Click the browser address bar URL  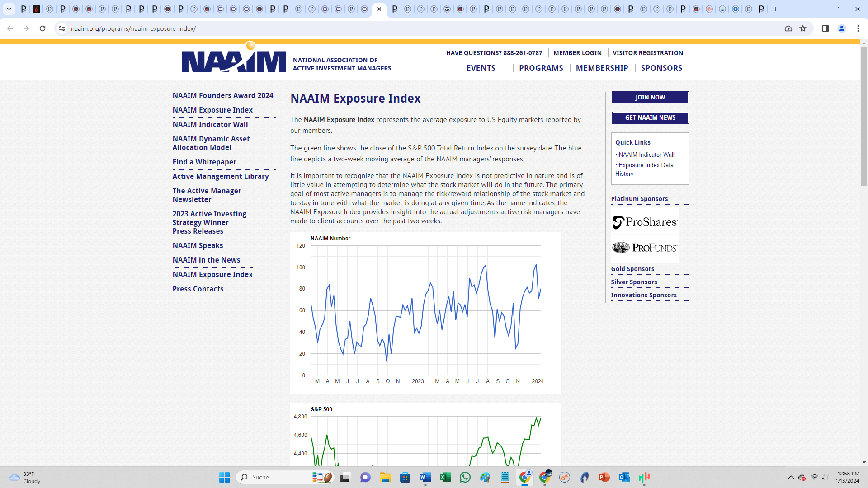tap(133, 28)
